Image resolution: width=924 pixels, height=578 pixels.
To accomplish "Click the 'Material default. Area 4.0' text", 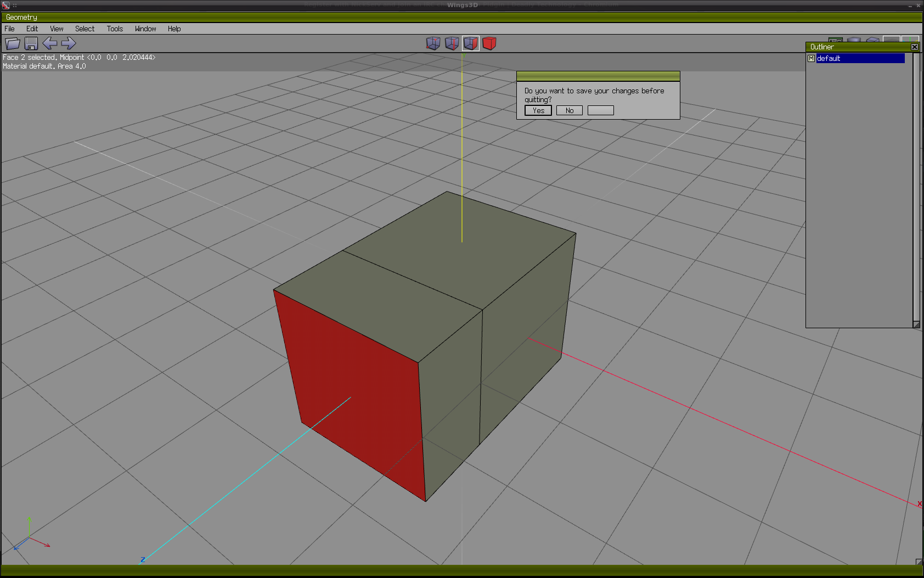I will click(x=44, y=66).
